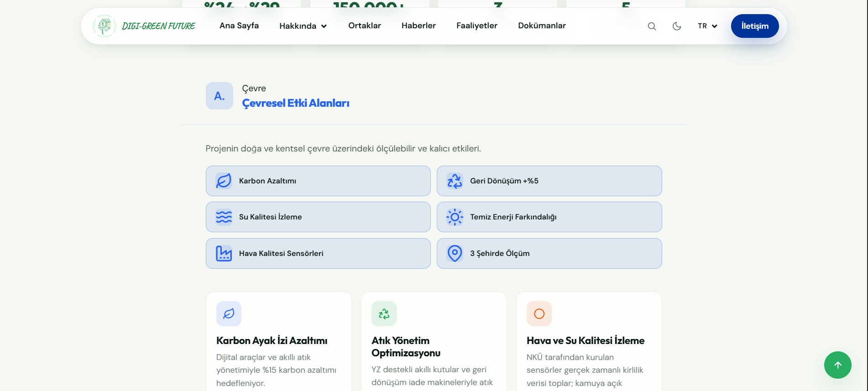The width and height of the screenshot is (868, 391).
Task: Click the Dokümanlar nav link
Action: click(x=542, y=26)
